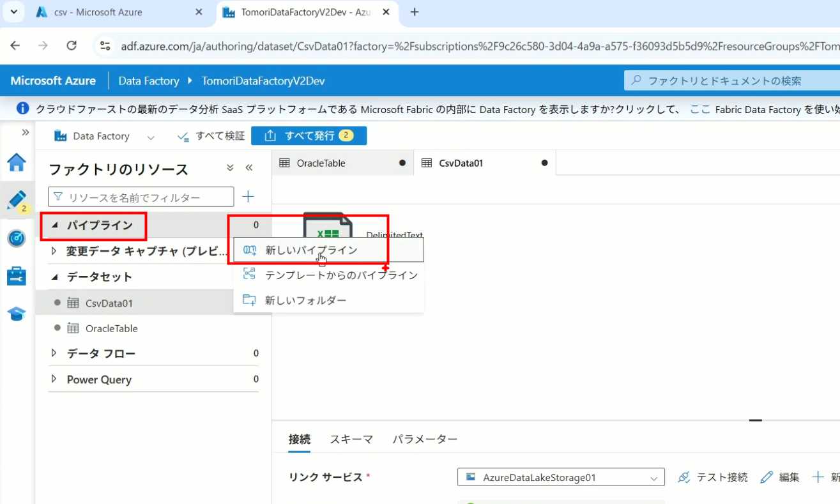Select the OracleTable dataset in tree
Screen dimensions: 840x504
pos(111,328)
